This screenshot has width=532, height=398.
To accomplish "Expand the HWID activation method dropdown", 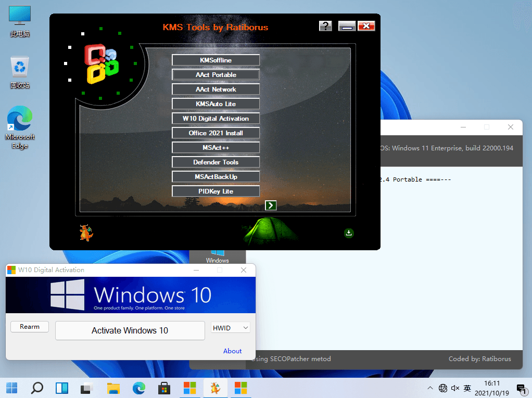I will [x=231, y=328].
